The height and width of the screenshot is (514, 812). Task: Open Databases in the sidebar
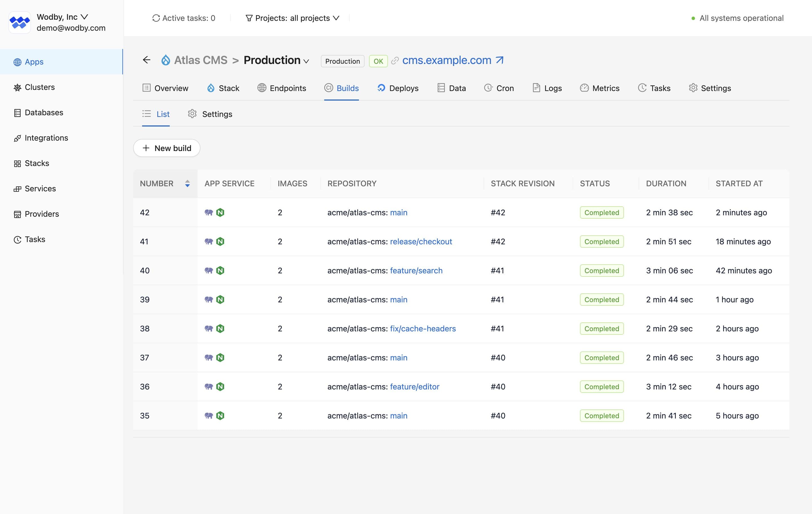pyautogui.click(x=61, y=112)
